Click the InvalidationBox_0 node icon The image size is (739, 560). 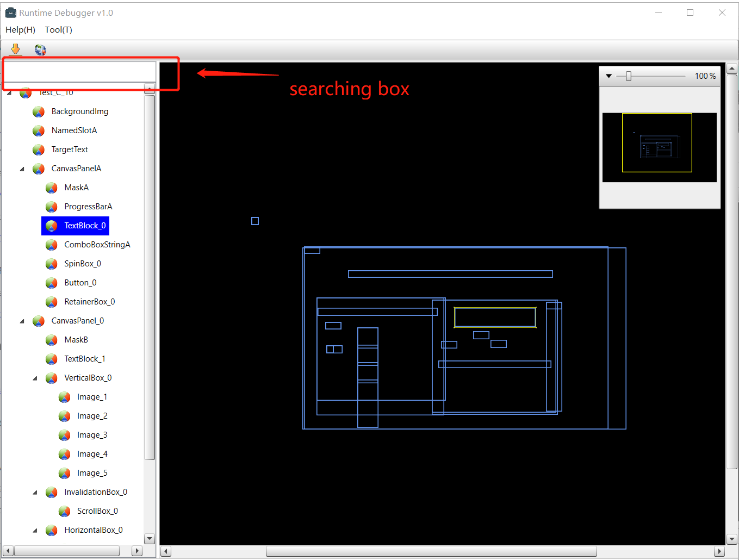point(52,492)
